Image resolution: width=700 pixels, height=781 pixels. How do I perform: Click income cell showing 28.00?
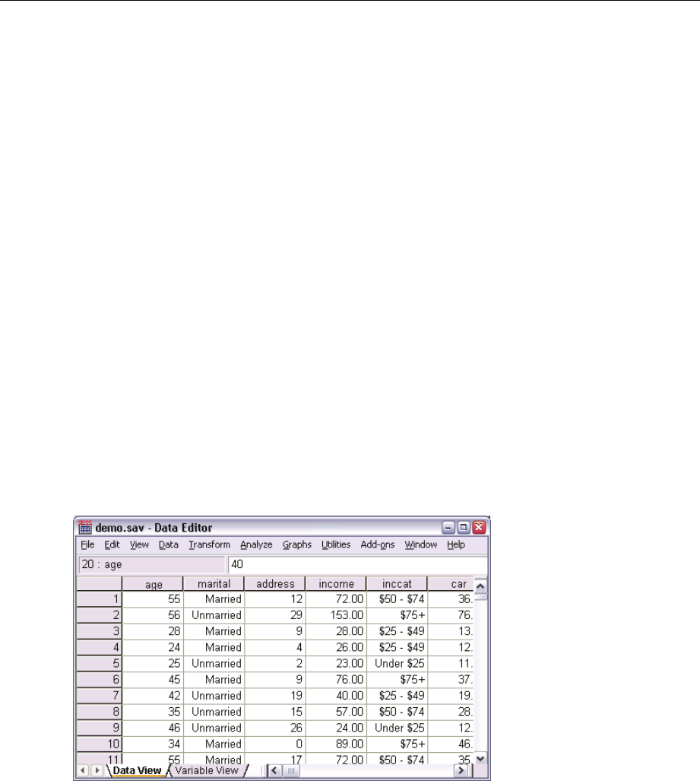click(x=336, y=631)
